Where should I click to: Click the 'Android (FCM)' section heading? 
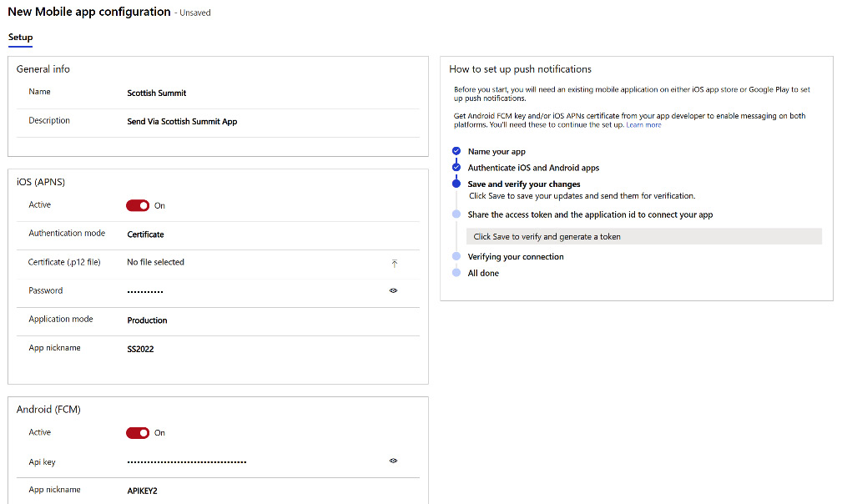click(48, 409)
